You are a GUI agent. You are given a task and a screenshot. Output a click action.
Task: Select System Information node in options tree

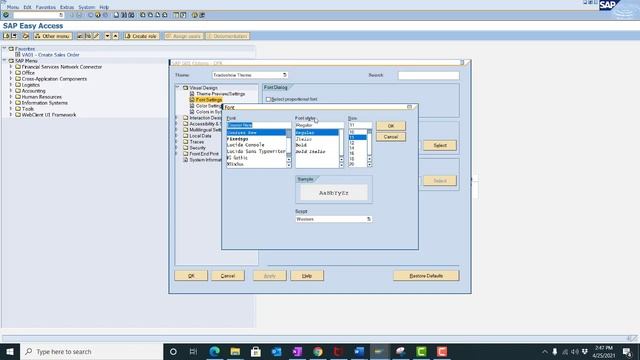[x=205, y=160]
